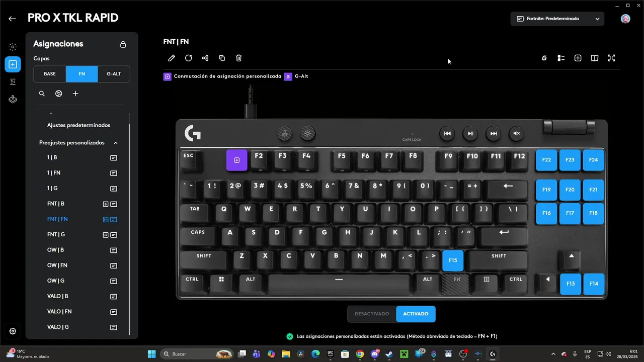Select the OW | B preset
Image resolution: width=644 pixels, height=362 pixels.
pyautogui.click(x=55, y=250)
